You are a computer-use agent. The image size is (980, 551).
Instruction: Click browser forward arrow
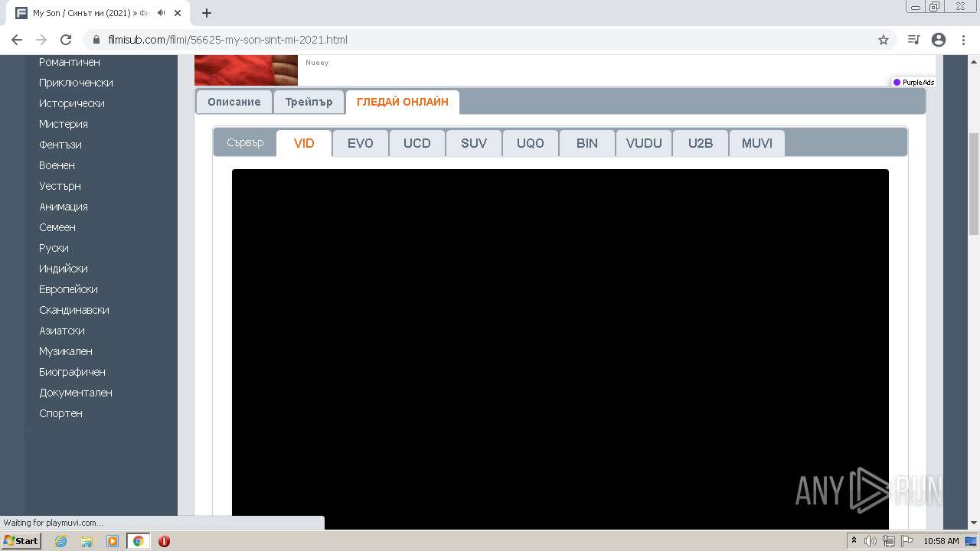(41, 40)
